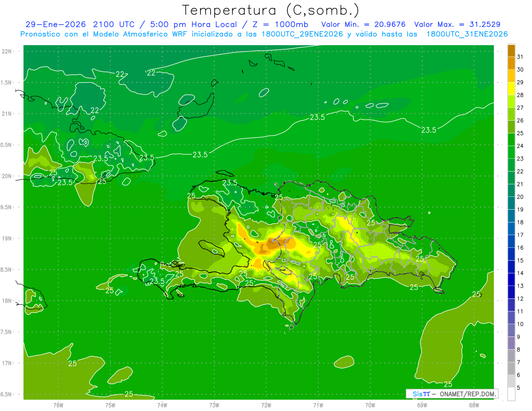This screenshot has height=411, width=532.
Task: Click legend value '5' on color scale
Action: coord(519,388)
